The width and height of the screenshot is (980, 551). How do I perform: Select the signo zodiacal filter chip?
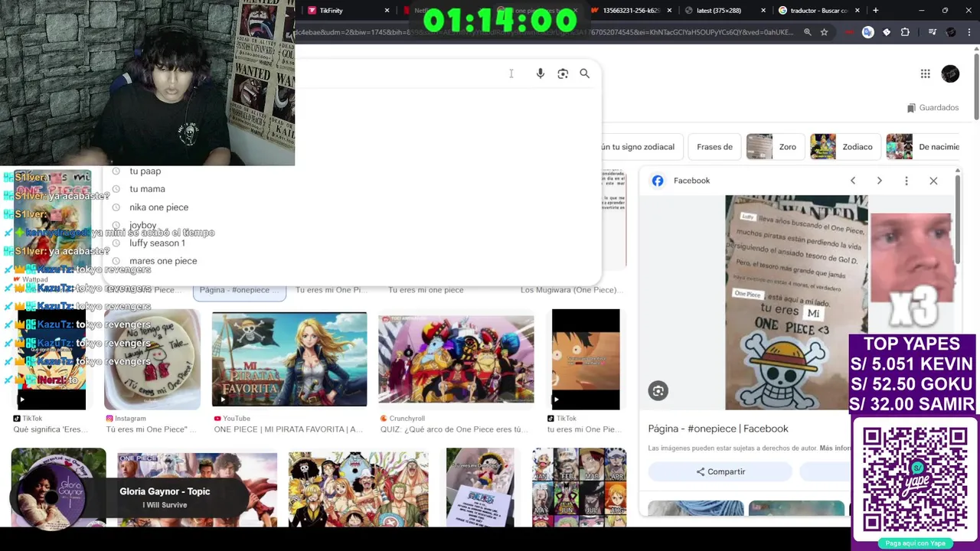tap(642, 147)
